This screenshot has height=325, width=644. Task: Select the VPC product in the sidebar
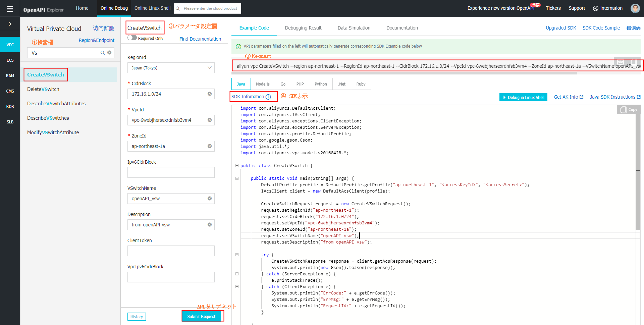pyautogui.click(x=10, y=45)
